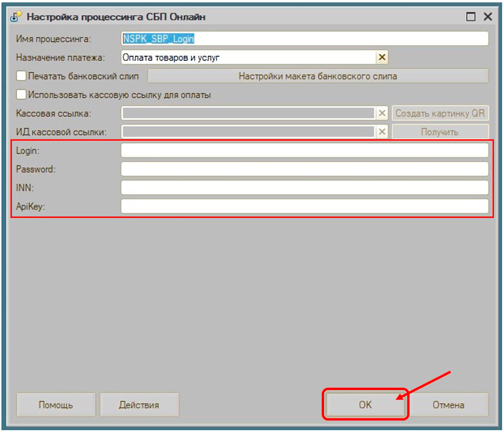
Task: Click the Имя процессинга: label
Action: (x=53, y=39)
